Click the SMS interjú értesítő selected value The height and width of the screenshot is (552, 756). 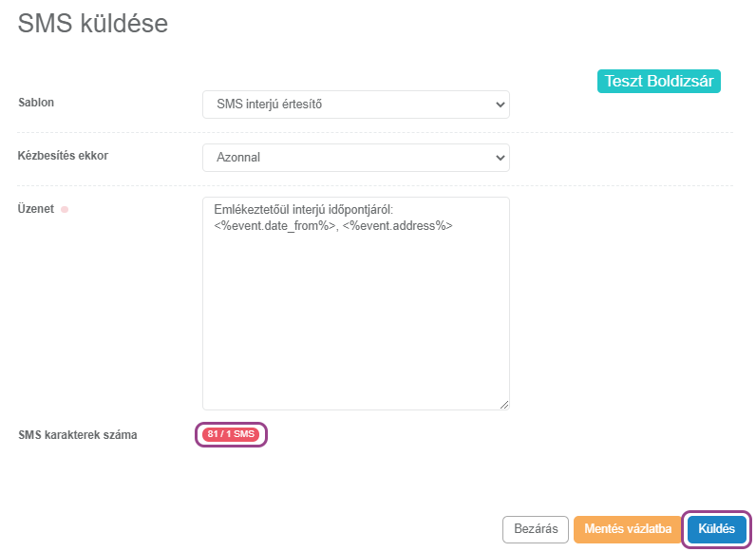point(269,105)
